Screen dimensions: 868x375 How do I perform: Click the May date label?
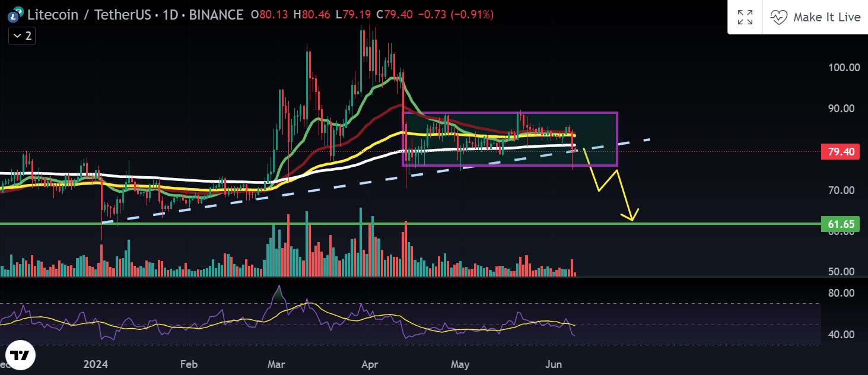(x=460, y=363)
